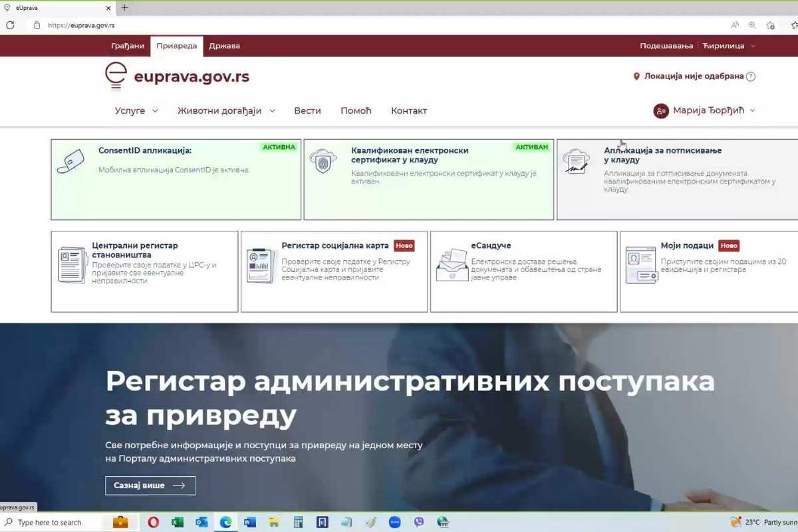Open Outlook from taskbar
798x532 pixels.
click(x=201, y=522)
